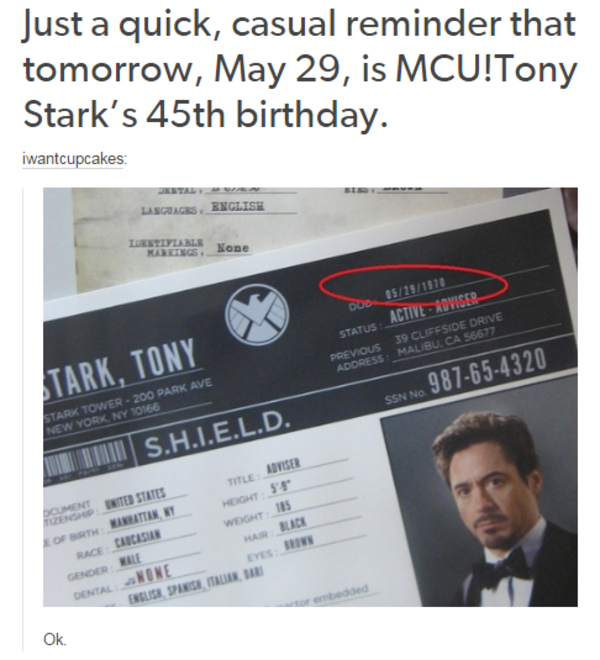This screenshot has height=660, width=600.
Task: Open the iwantcupcakes blog link
Action: (73, 159)
